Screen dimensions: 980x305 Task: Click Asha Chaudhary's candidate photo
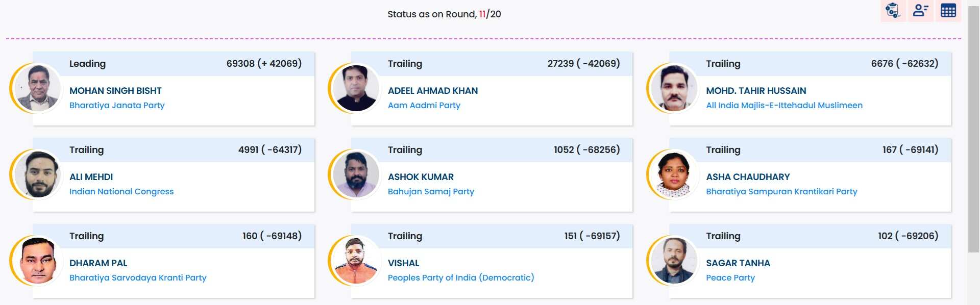coord(674,174)
